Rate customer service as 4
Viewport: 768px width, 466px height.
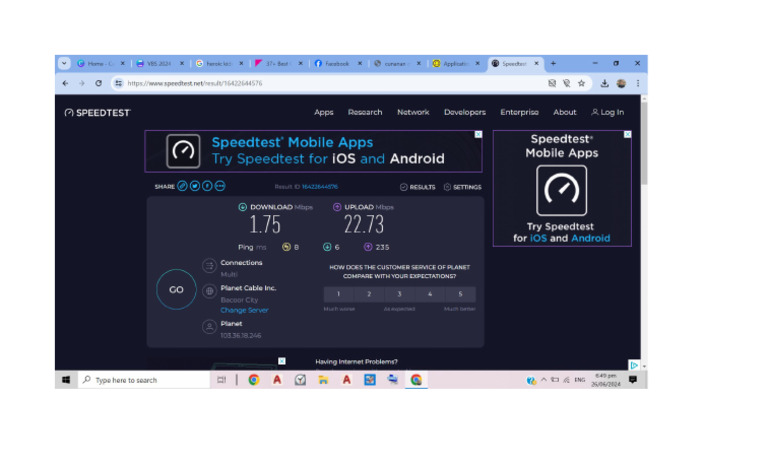430,294
